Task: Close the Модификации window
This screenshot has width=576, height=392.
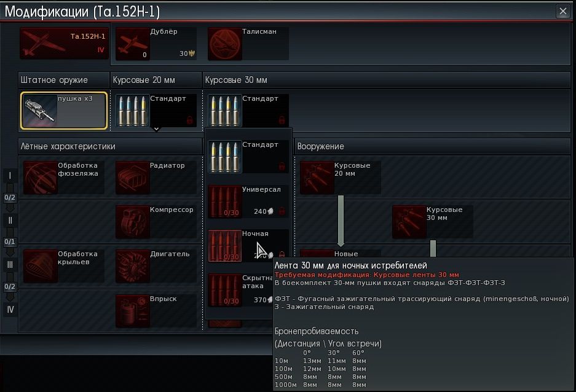Action: pyautogui.click(x=562, y=11)
